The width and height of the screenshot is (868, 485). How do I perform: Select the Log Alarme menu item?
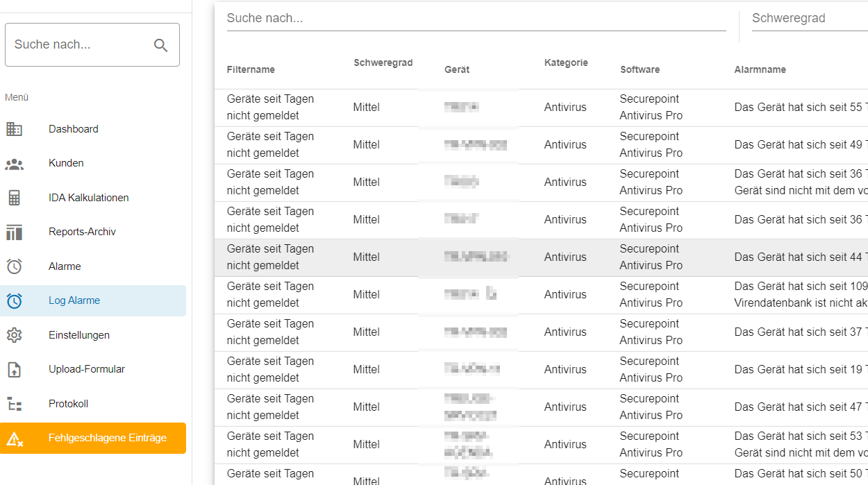[93, 300]
